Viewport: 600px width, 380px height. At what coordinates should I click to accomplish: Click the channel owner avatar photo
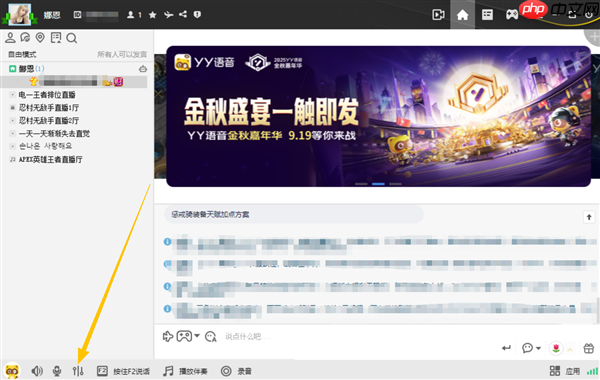coord(20,14)
